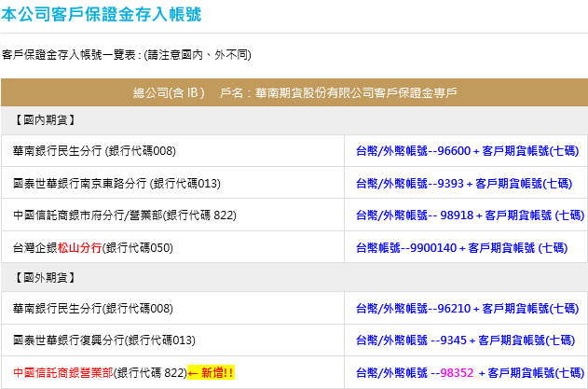
Task: Click the heading 本公司客戶保證金存入帳號
Action: (x=102, y=14)
